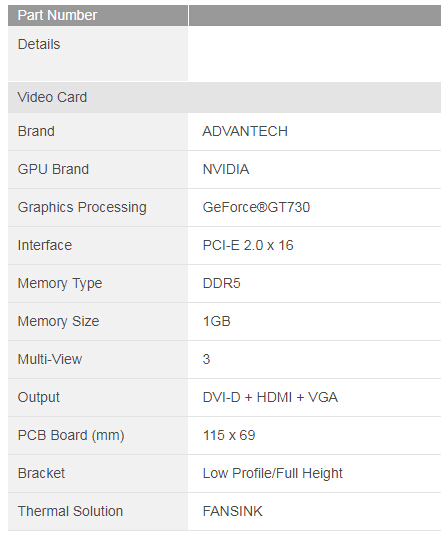Select the Memory Size label

pyautogui.click(x=59, y=321)
